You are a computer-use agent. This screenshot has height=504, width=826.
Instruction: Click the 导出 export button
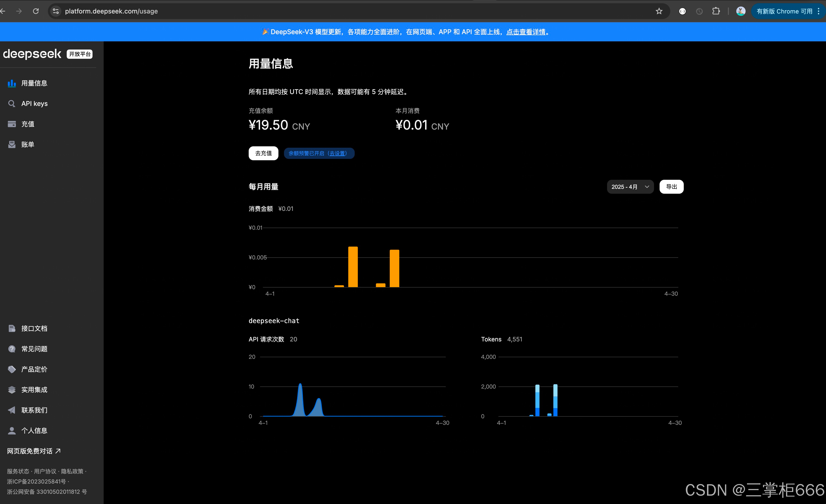[671, 187]
